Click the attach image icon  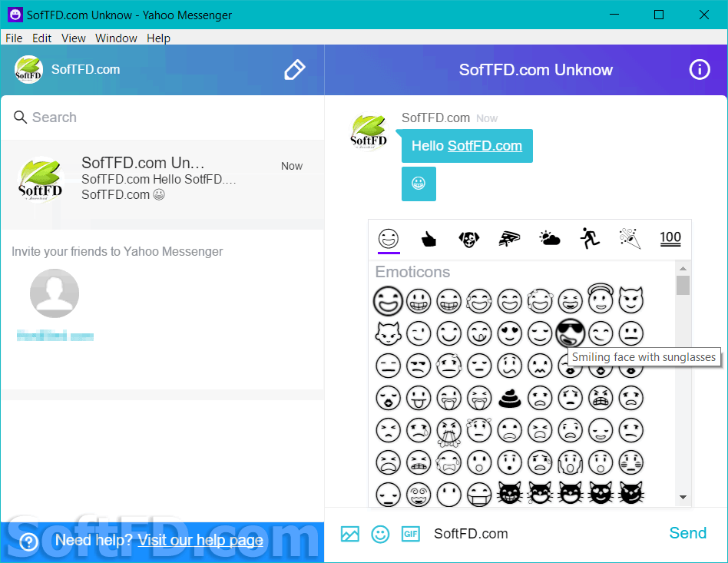(x=350, y=534)
